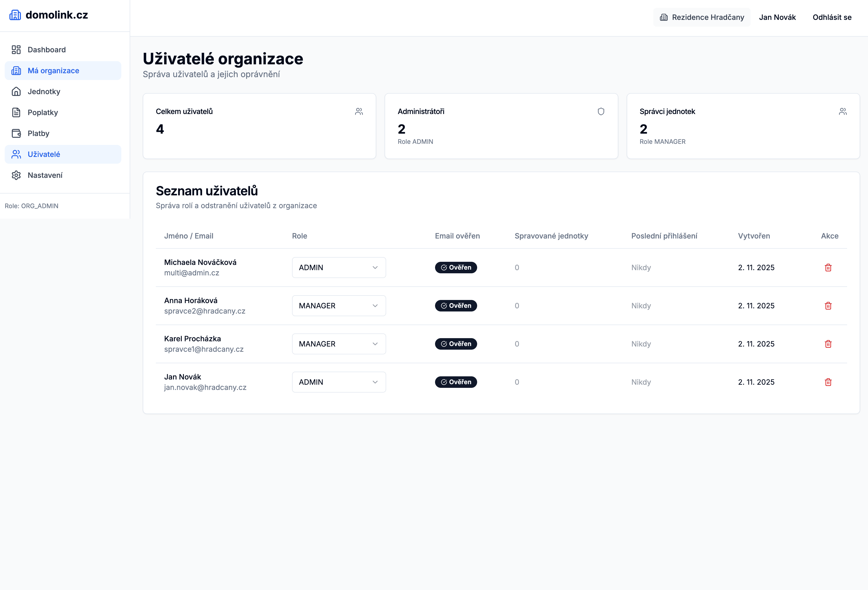Image resolution: width=868 pixels, height=590 pixels.
Task: Open Nastavení settings page
Action: pyautogui.click(x=45, y=175)
